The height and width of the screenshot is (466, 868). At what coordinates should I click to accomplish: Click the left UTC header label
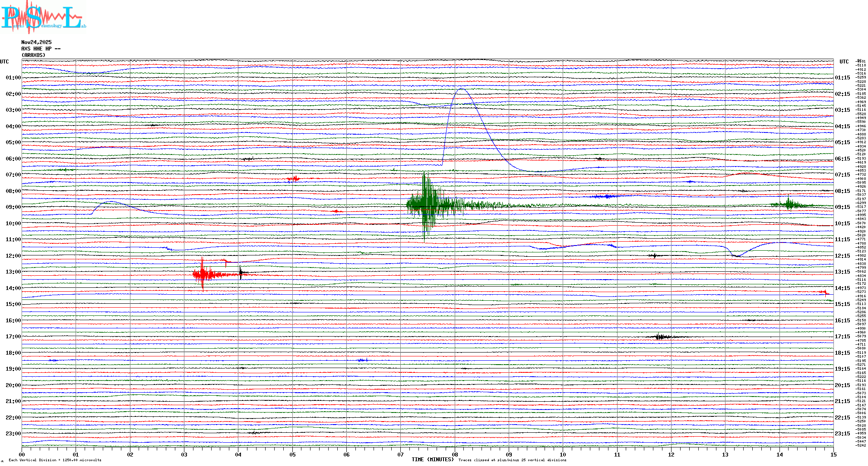point(4,62)
